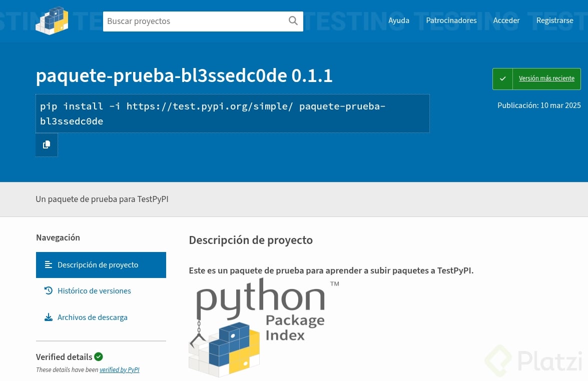Screen dimensions: 588x381
Task: Click the description lines icon
Action: pyautogui.click(x=49, y=265)
